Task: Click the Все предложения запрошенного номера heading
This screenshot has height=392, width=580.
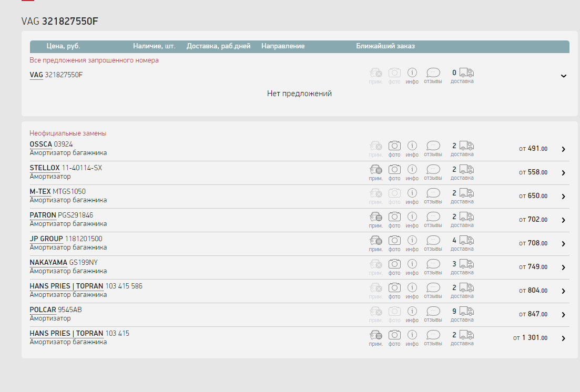Action: [94, 60]
